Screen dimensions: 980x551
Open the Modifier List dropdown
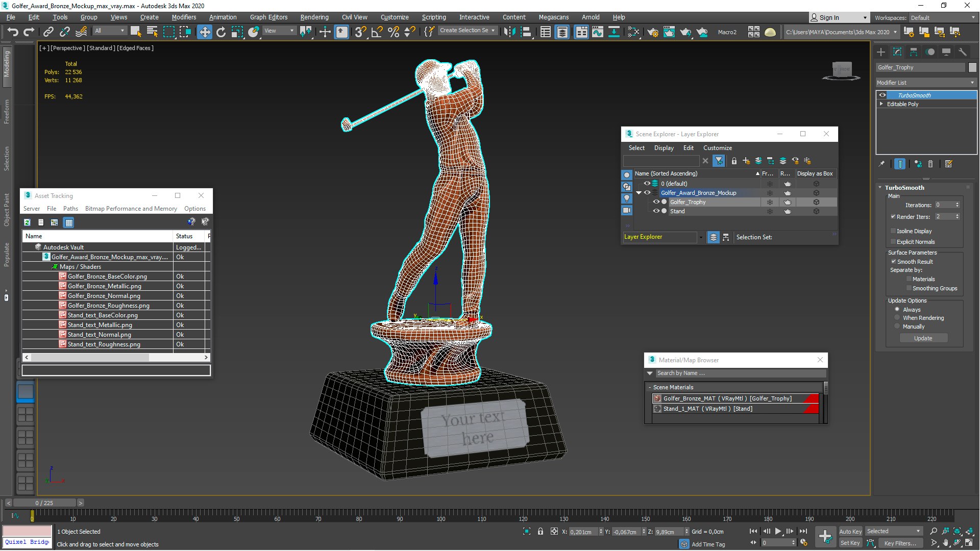[x=926, y=83]
